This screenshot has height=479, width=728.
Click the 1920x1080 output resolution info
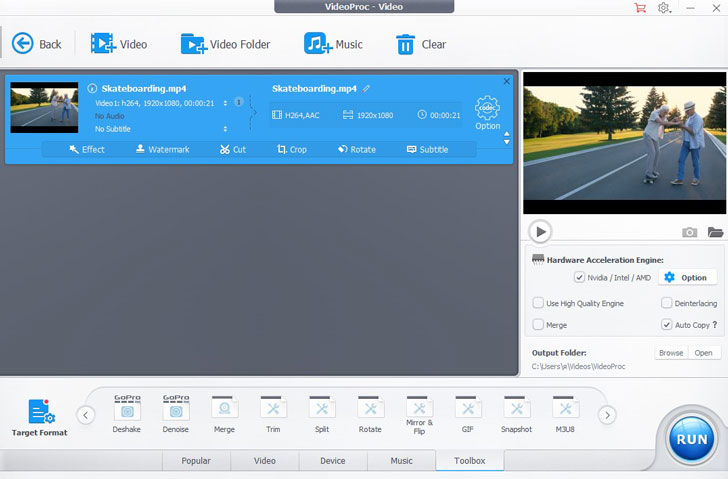[x=368, y=115]
